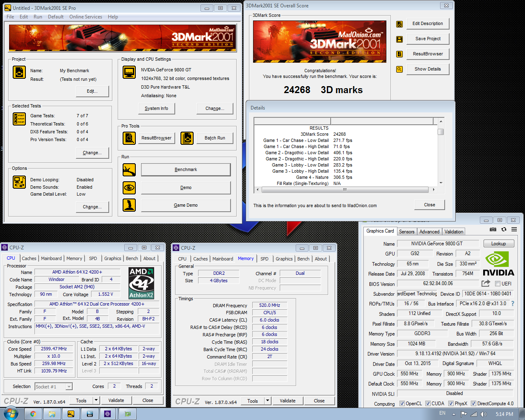Screen dimensions: 525x420
Task: Click the 3DMark2001 banner in the main window
Action: [123, 38]
